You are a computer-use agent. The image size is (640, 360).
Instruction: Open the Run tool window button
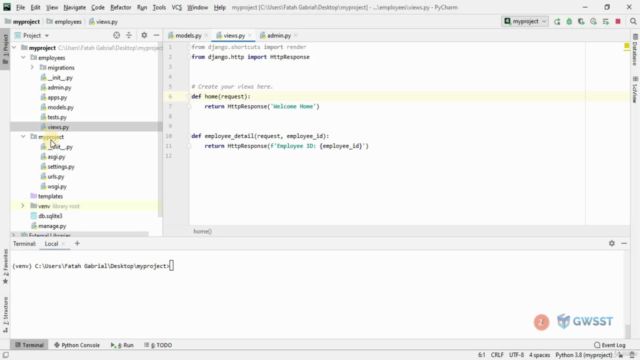click(x=122, y=345)
